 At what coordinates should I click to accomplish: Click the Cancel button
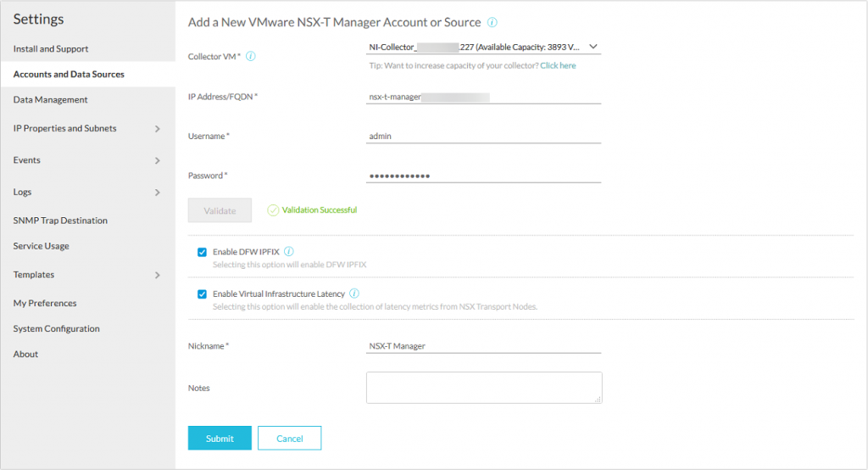pyautogui.click(x=290, y=438)
